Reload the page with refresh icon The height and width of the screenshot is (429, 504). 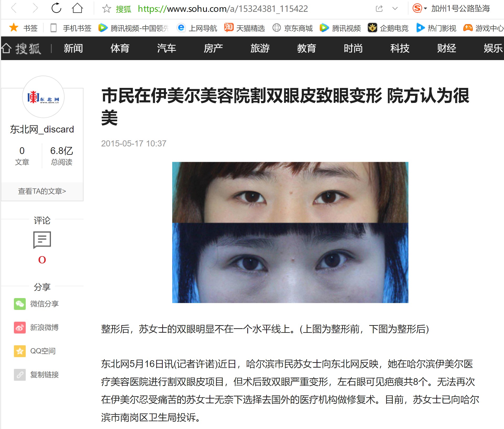tap(56, 8)
